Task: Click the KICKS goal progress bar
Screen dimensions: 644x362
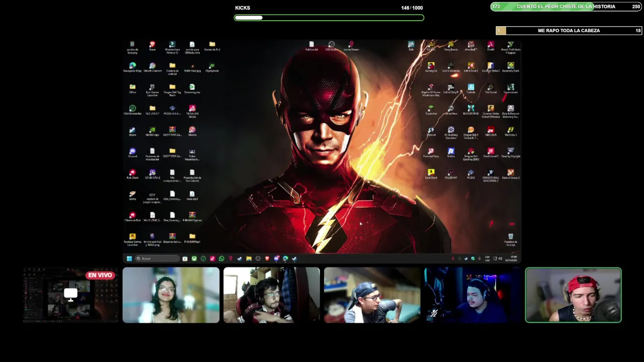Action: (x=329, y=18)
